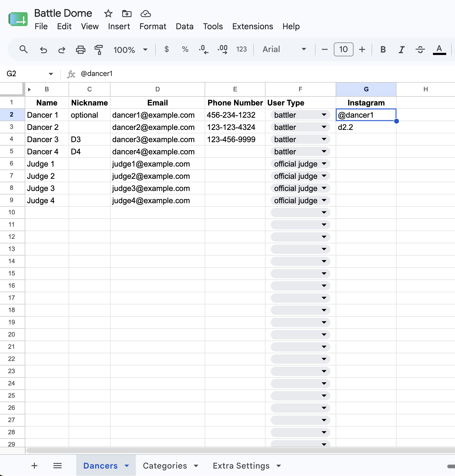455x476 pixels.
Task: Select column G header
Action: coord(366,90)
